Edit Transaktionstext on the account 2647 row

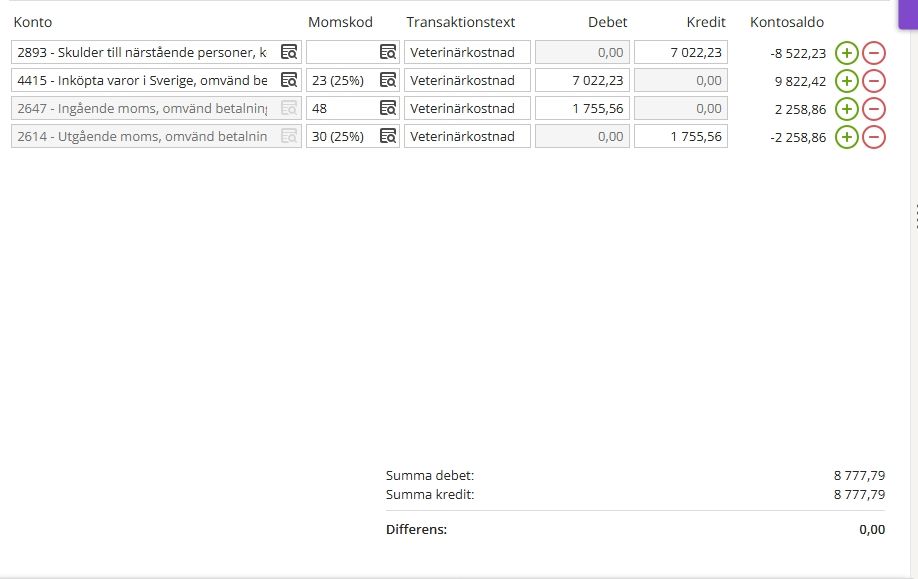(x=466, y=108)
